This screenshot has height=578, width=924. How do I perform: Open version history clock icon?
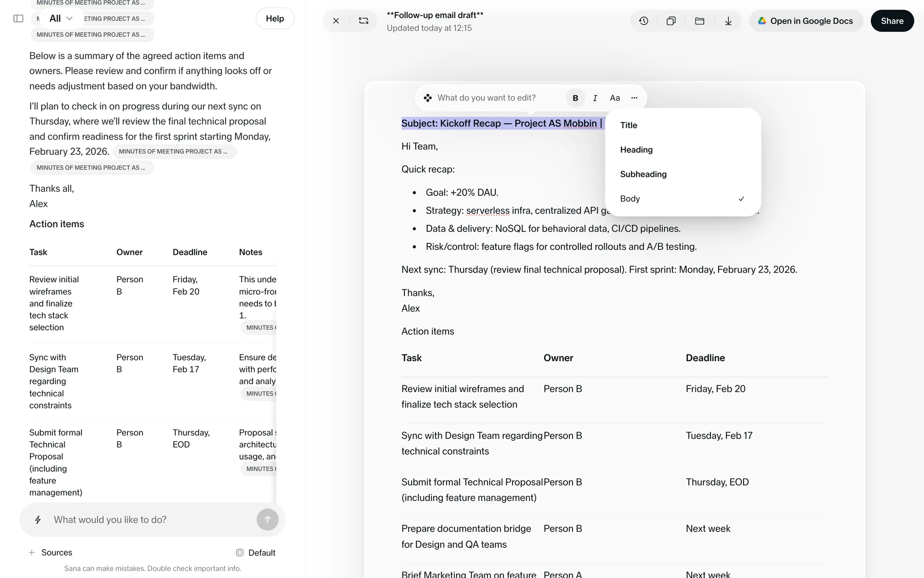point(643,21)
